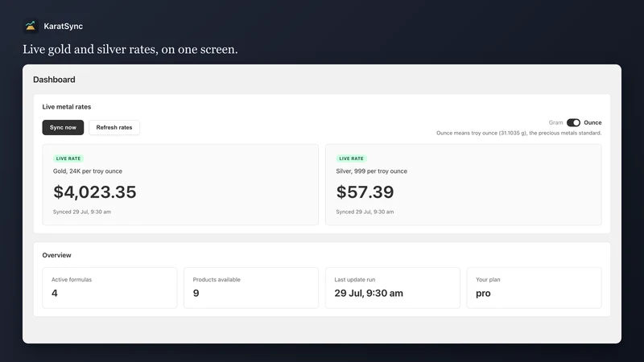This screenshot has width=644, height=362.
Task: Click the Dashboard heading
Action: [54, 80]
